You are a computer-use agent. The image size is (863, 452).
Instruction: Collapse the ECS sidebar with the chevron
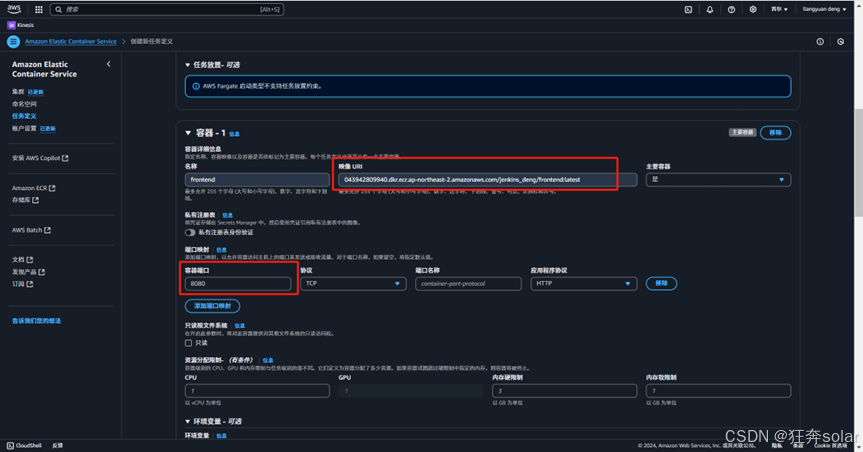(108, 64)
